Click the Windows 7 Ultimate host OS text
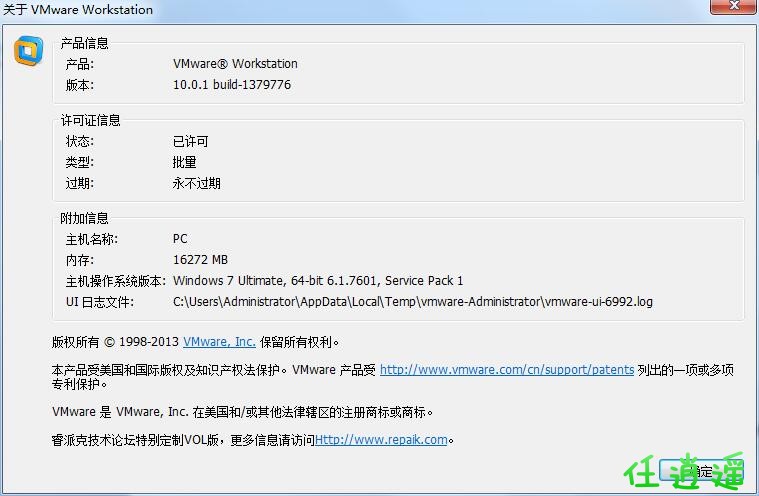Image resolution: width=759 pixels, height=496 pixels. (318, 281)
